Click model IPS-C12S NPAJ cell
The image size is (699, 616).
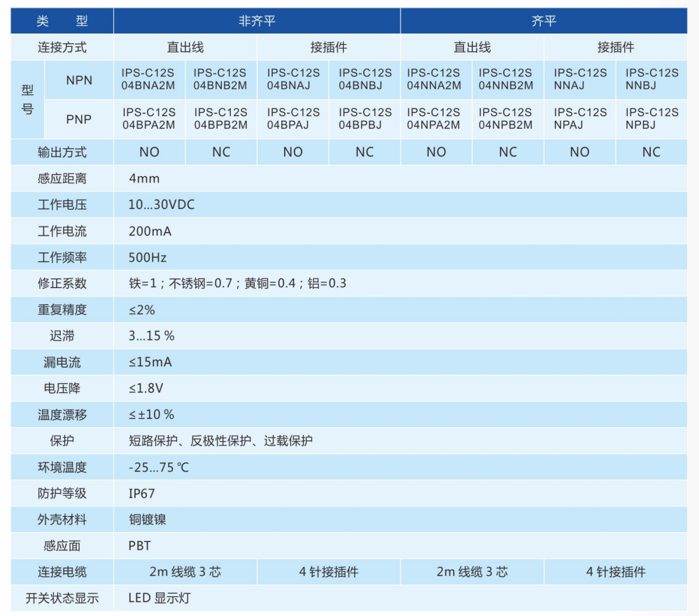point(579,119)
